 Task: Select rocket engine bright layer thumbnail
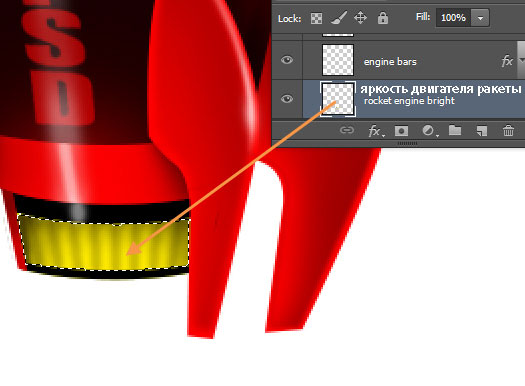[x=338, y=99]
